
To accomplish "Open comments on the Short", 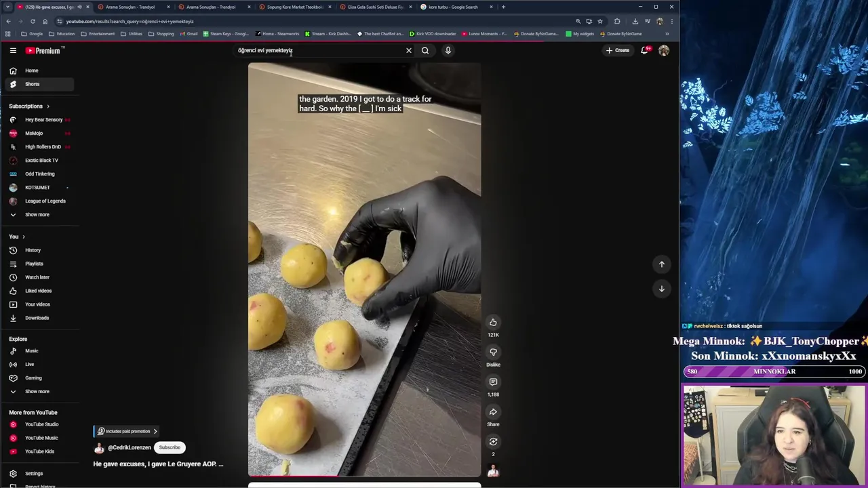I will coord(493,382).
